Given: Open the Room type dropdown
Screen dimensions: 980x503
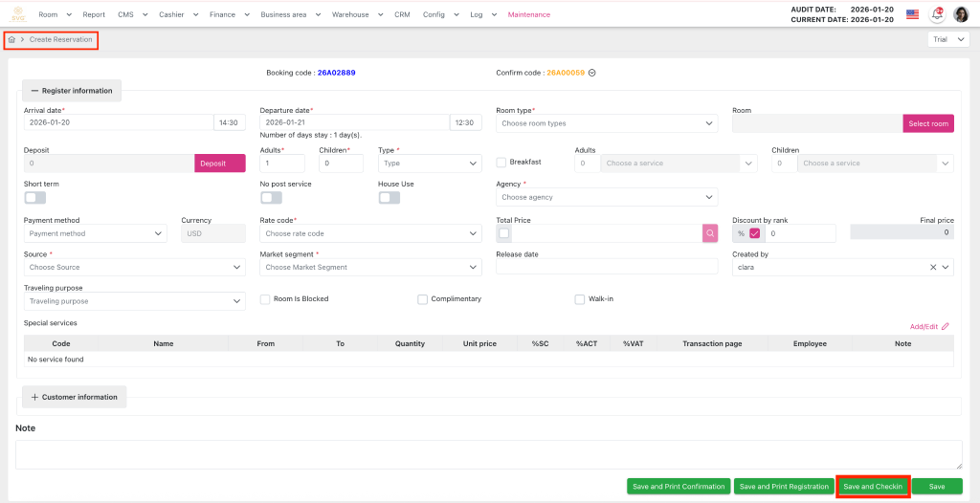Looking at the screenshot, I should (x=607, y=123).
